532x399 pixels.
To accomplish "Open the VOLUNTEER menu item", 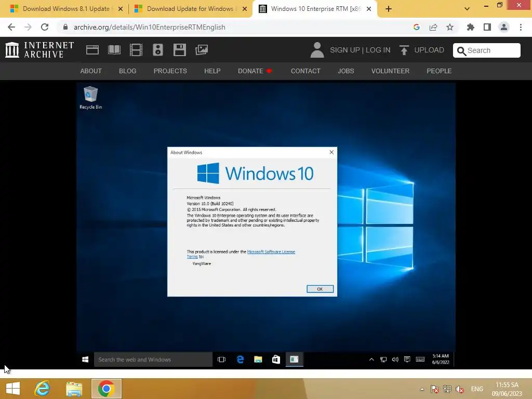I will pyautogui.click(x=390, y=71).
